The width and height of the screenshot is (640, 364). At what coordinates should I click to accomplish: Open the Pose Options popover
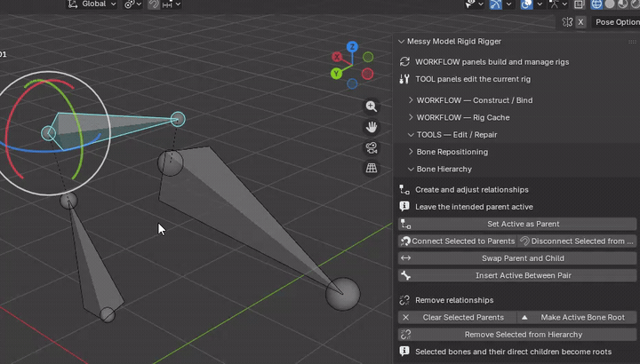coord(616,22)
